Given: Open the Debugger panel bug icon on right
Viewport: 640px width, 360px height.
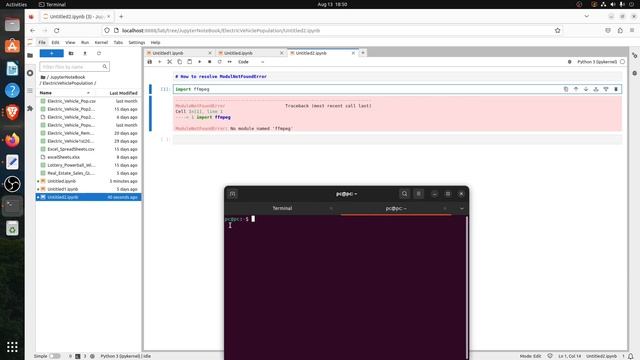Looking at the screenshot, I should tap(635, 73).
